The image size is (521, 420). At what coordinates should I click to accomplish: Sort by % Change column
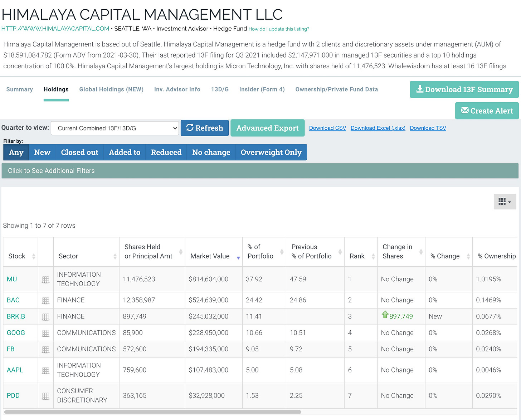[x=449, y=252]
